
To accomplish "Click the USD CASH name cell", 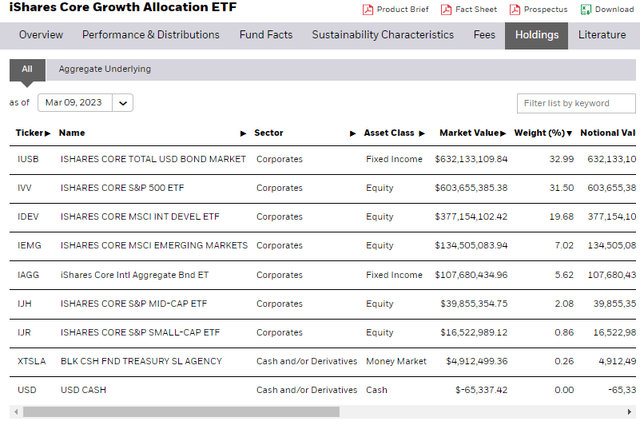I will tap(83, 390).
